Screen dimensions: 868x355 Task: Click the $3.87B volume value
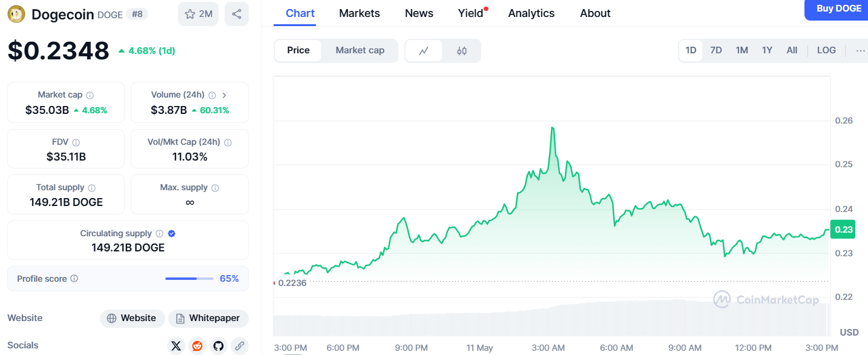(x=169, y=110)
